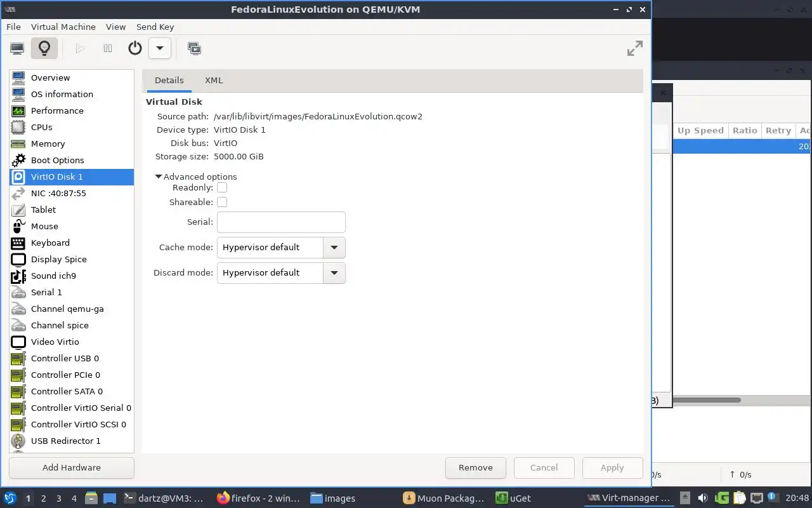Open the File menu
This screenshot has height=508, width=812.
(13, 27)
